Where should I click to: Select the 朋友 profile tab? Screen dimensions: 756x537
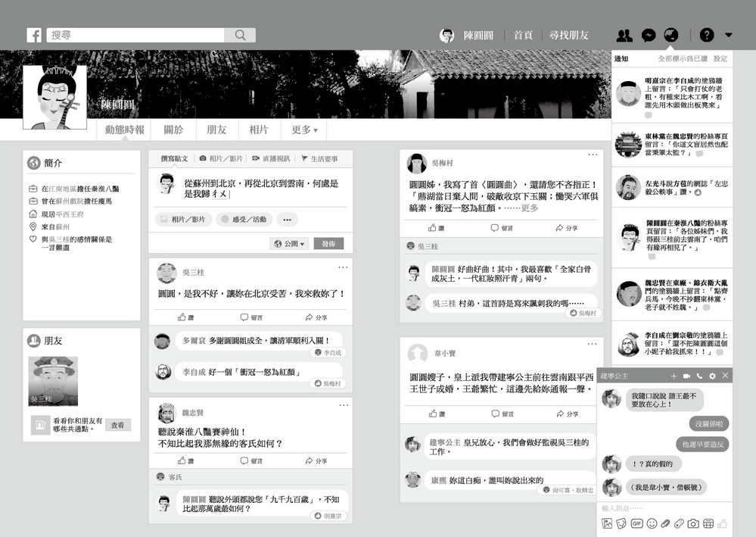coord(216,130)
